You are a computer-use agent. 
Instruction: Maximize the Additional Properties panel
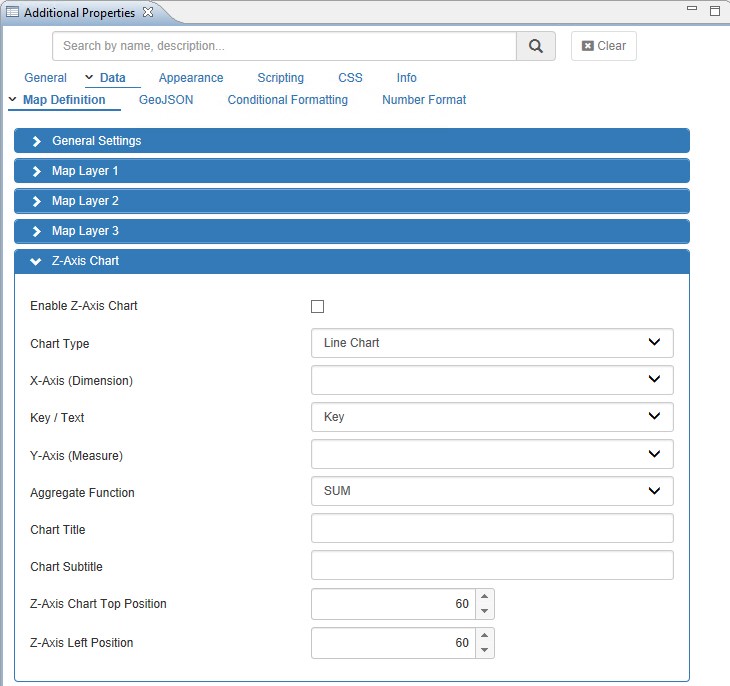[714, 10]
